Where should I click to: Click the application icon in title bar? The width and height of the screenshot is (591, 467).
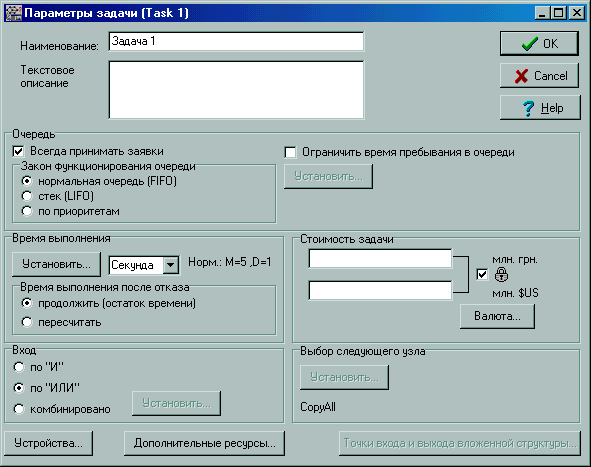click(x=14, y=13)
